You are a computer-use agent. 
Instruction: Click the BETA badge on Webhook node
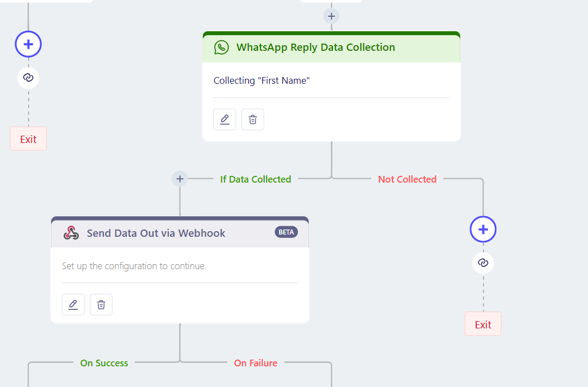(286, 232)
